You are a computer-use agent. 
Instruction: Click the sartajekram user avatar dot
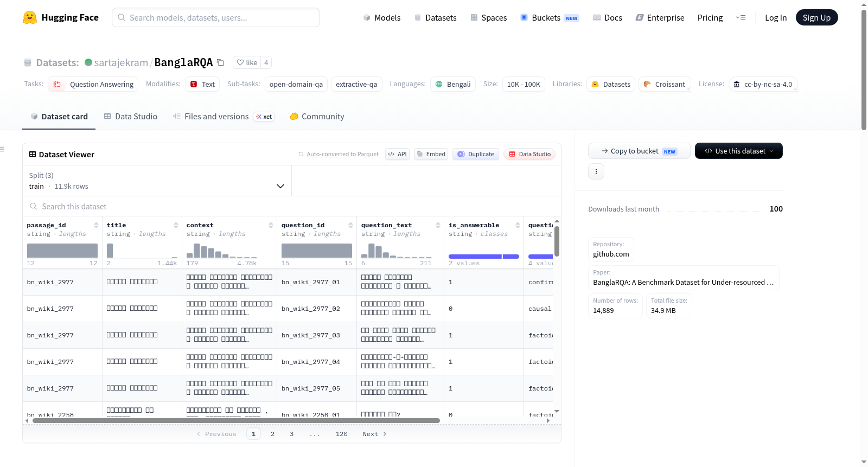(x=88, y=62)
